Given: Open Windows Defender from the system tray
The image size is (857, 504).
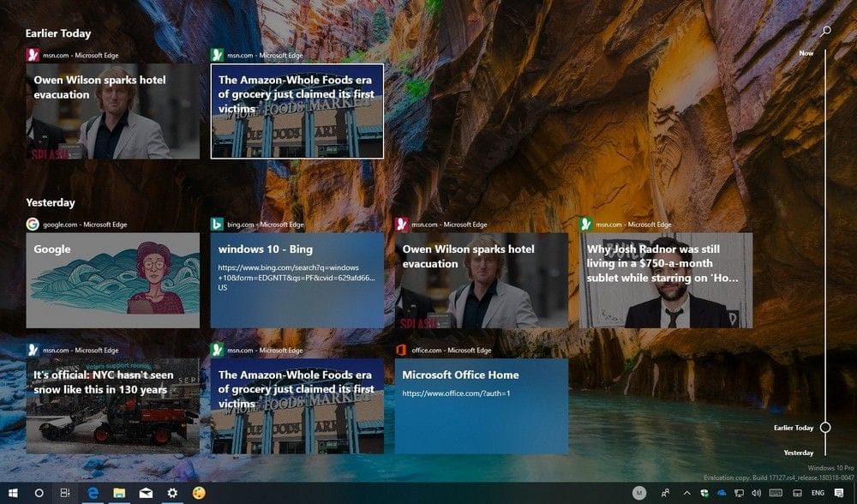Looking at the screenshot, I should [704, 493].
